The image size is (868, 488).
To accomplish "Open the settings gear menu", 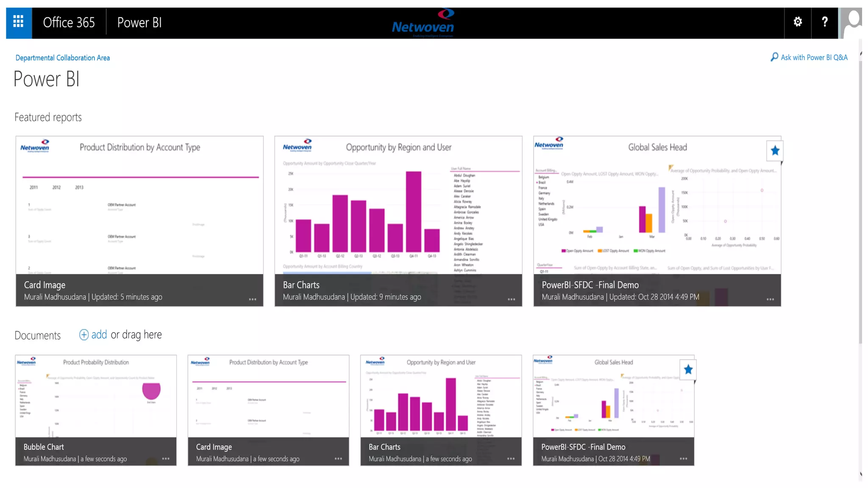I will (798, 22).
